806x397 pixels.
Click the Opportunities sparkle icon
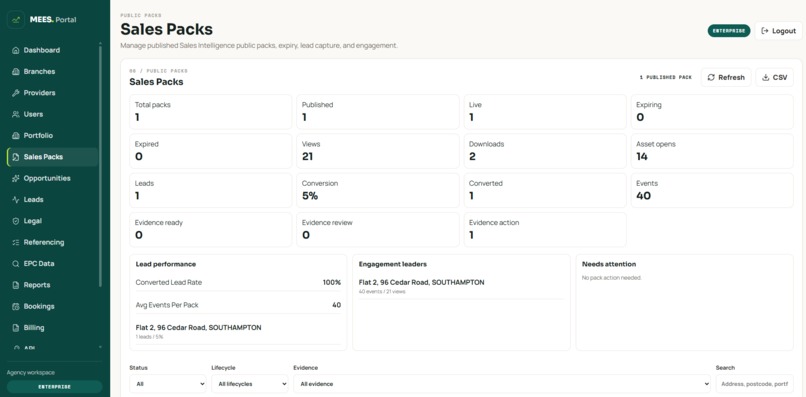[15, 178]
